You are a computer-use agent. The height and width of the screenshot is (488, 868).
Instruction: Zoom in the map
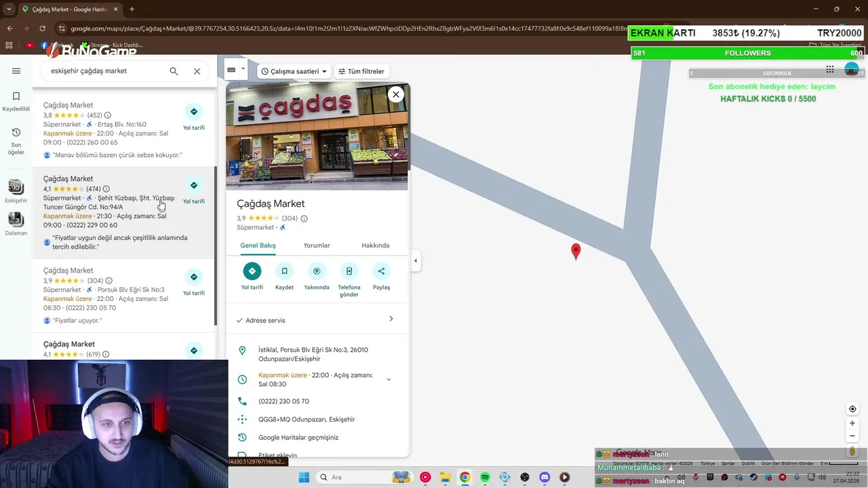click(x=852, y=424)
